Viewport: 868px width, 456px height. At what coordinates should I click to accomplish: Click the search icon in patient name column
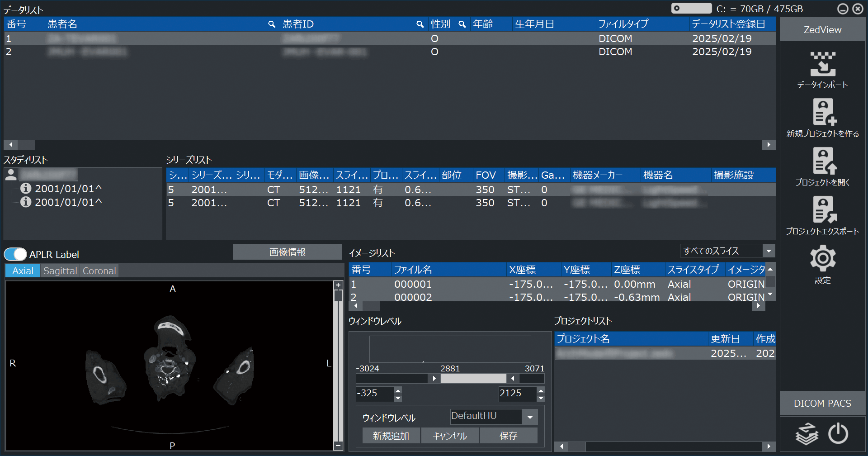(272, 24)
